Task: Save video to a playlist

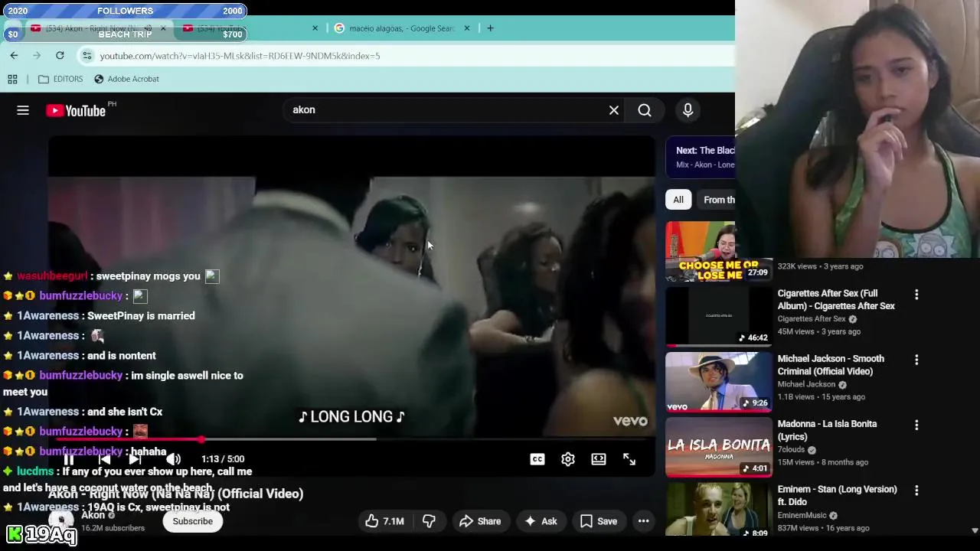Action: (x=599, y=521)
